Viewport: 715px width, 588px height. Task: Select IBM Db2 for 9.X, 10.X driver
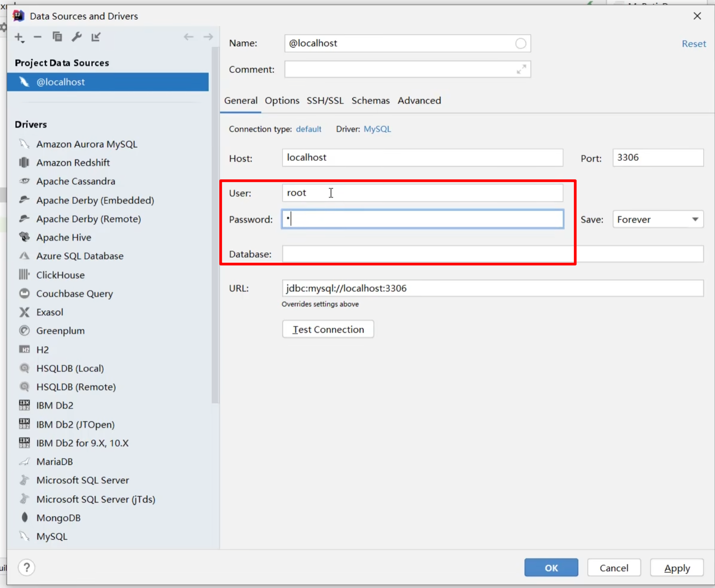click(x=82, y=443)
